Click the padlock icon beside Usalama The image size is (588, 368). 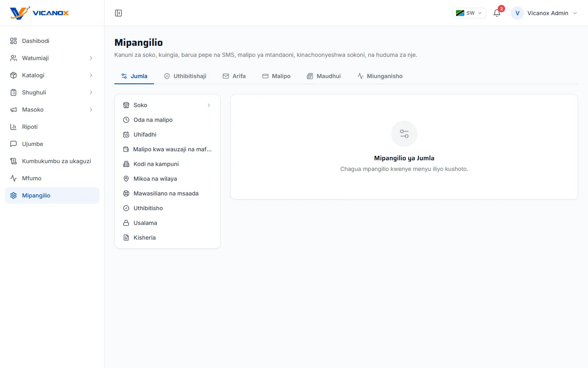tap(126, 223)
